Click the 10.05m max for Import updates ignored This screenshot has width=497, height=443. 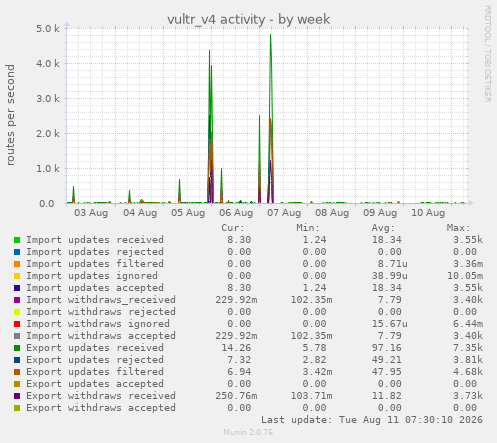[465, 276]
